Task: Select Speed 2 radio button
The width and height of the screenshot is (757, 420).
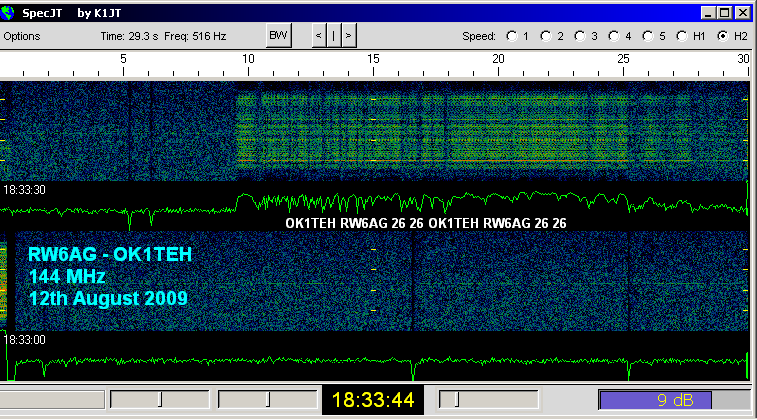Action: (x=546, y=36)
